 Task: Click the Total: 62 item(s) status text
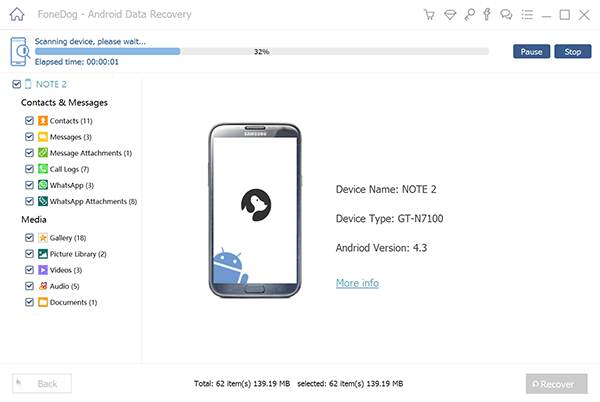(x=242, y=384)
